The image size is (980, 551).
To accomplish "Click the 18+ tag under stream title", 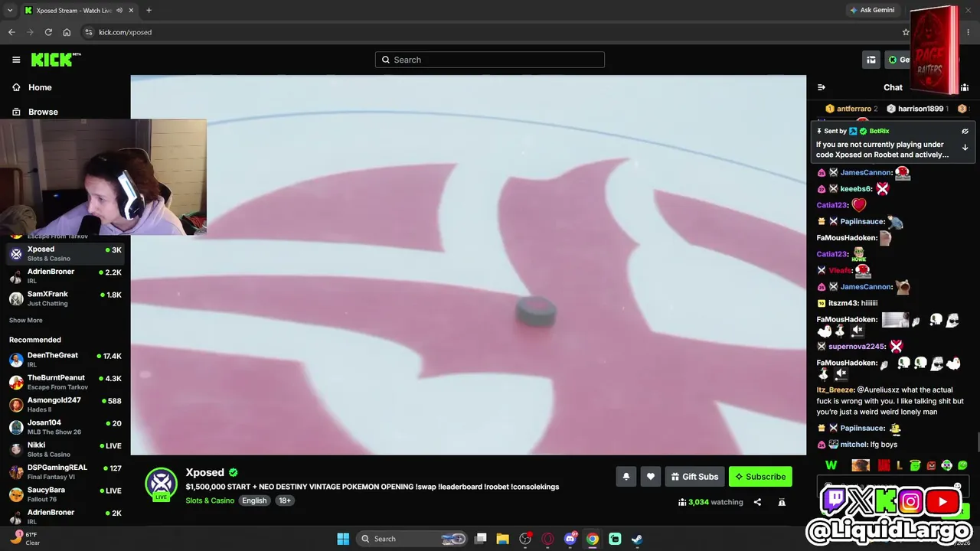I will (x=285, y=500).
